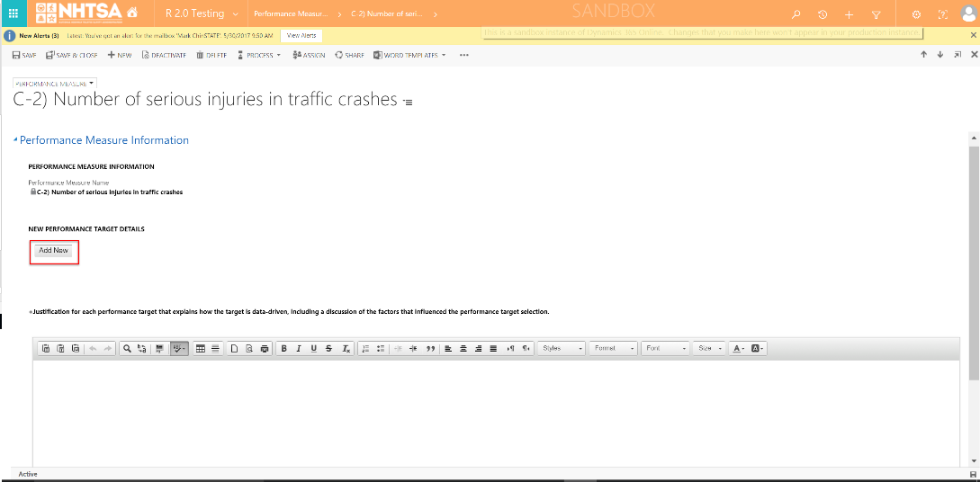This screenshot has width=980, height=482.
Task: Open the Format dropdown
Action: coord(613,348)
